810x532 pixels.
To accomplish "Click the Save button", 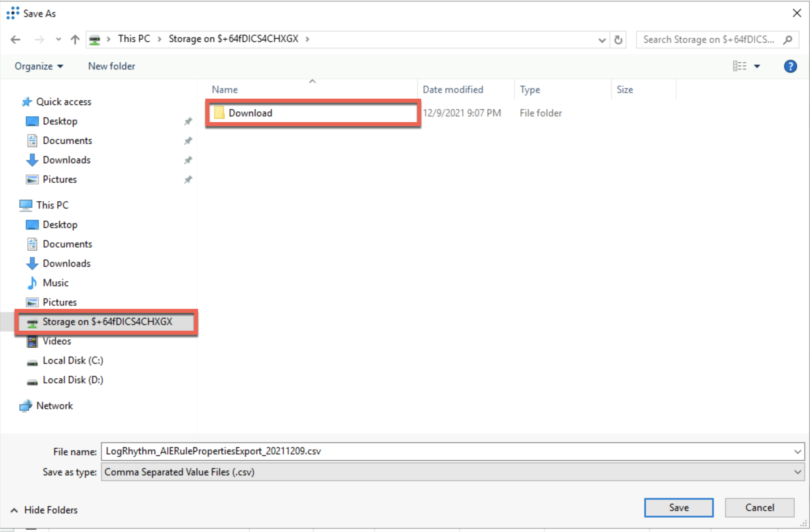I will tap(678, 508).
